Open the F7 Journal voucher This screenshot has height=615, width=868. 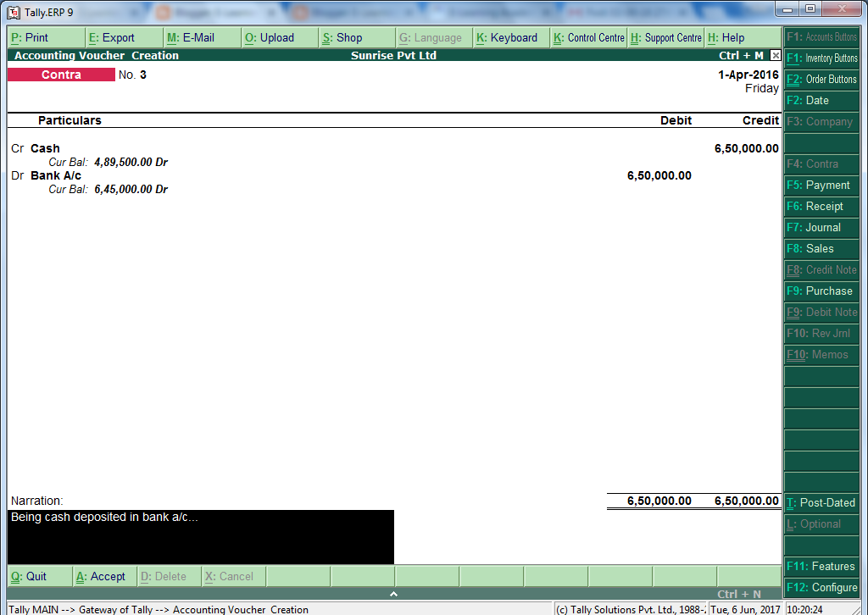click(x=821, y=227)
